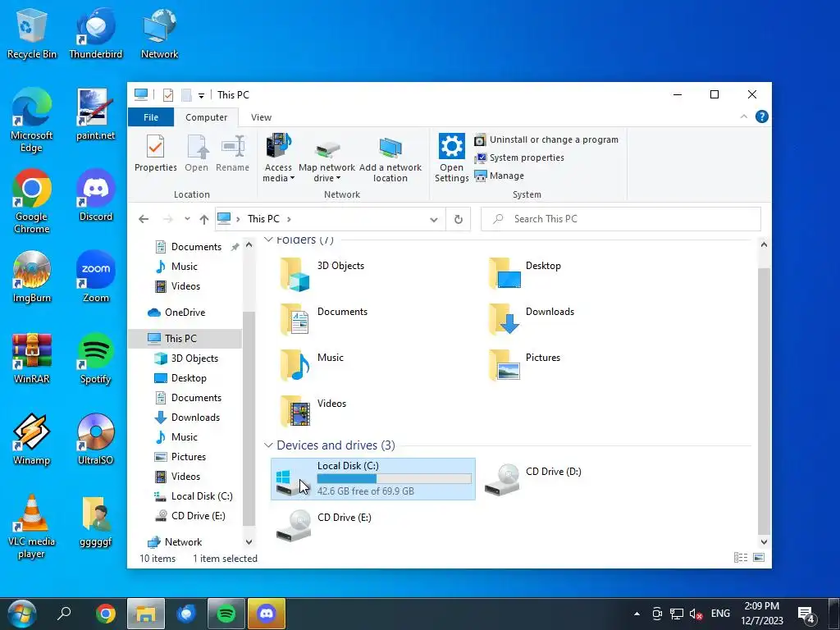Click the VLC media player desktop icon
Screen dimensions: 840x630
32,527
